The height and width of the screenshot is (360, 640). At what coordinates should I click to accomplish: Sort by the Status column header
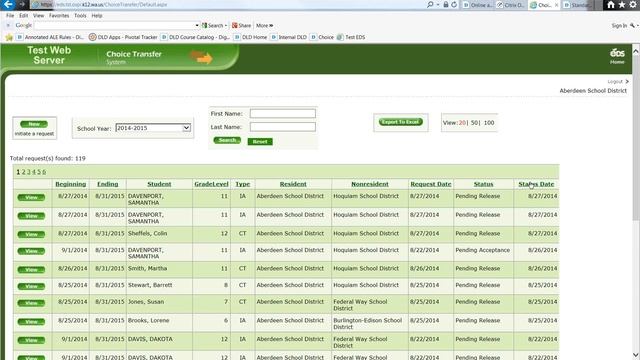pyautogui.click(x=483, y=184)
